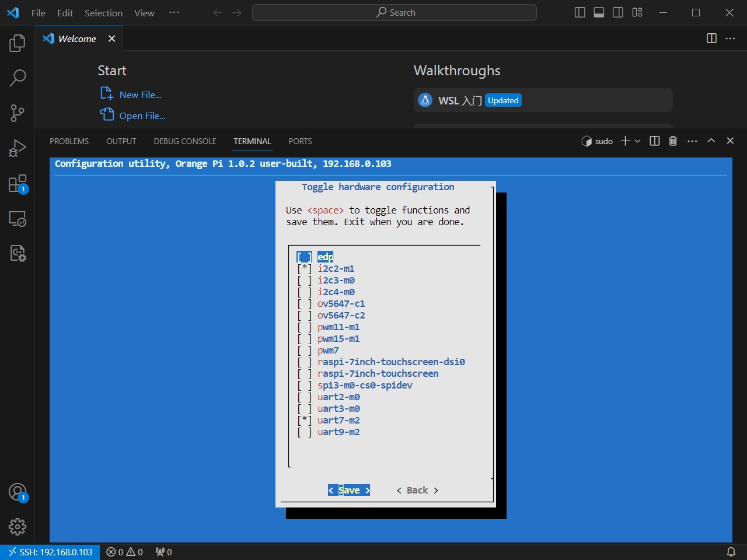
Task: Toggle the i2c3-m0 checkbox
Action: pos(304,280)
